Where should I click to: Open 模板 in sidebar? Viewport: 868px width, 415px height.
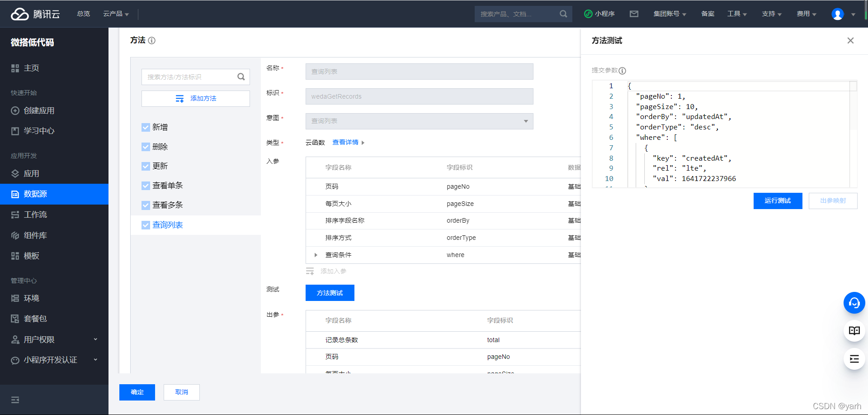click(54, 256)
